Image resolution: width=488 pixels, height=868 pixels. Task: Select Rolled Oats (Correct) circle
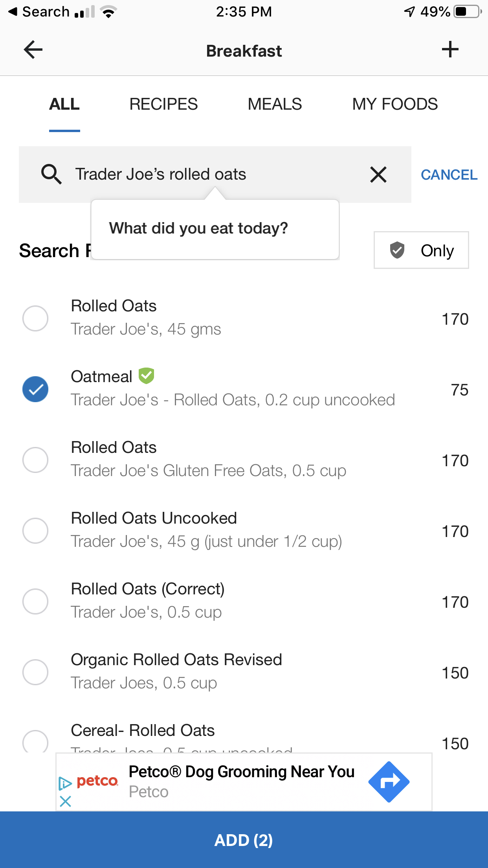(x=35, y=601)
